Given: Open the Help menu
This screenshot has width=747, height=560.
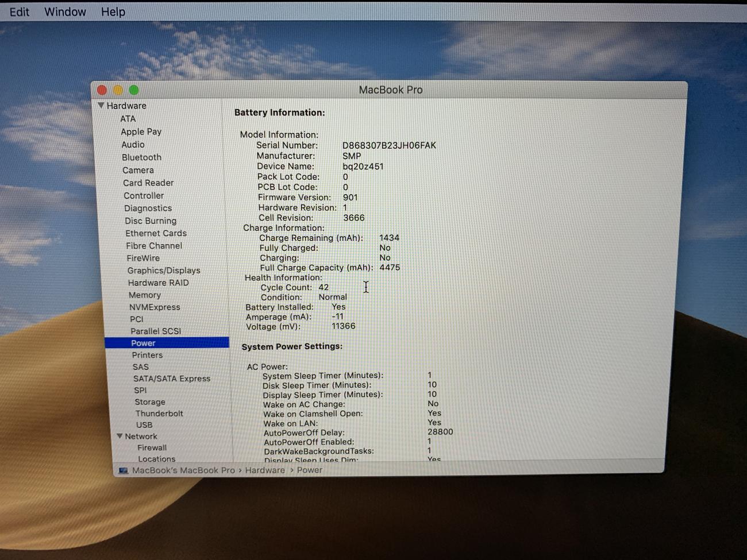Looking at the screenshot, I should [113, 11].
